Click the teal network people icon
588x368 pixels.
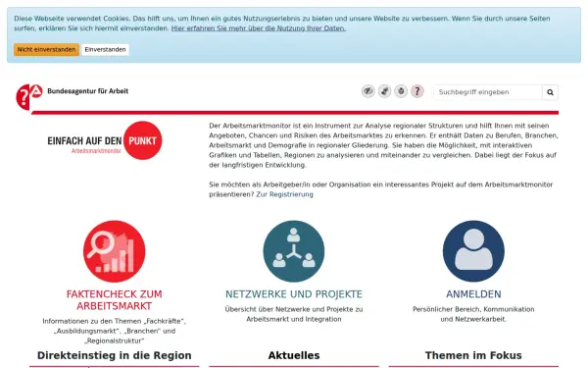point(294,251)
